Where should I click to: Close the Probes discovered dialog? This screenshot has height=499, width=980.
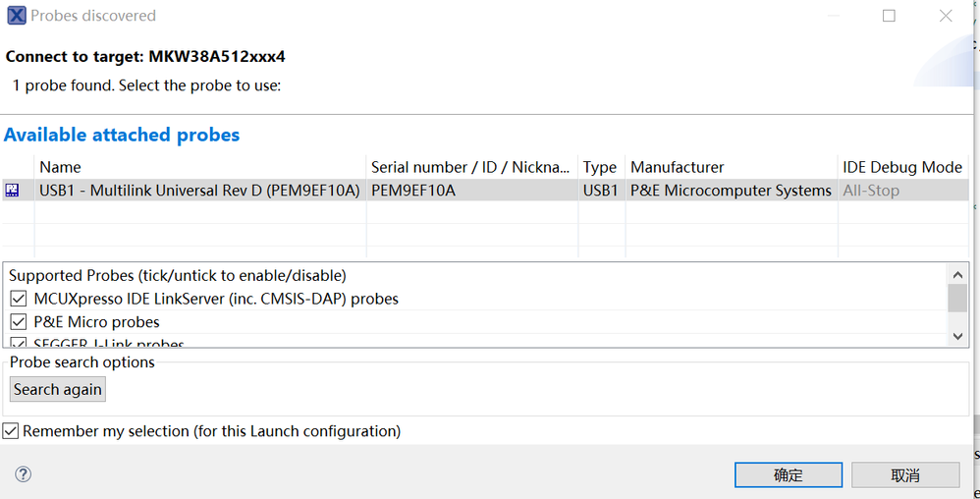click(x=946, y=16)
